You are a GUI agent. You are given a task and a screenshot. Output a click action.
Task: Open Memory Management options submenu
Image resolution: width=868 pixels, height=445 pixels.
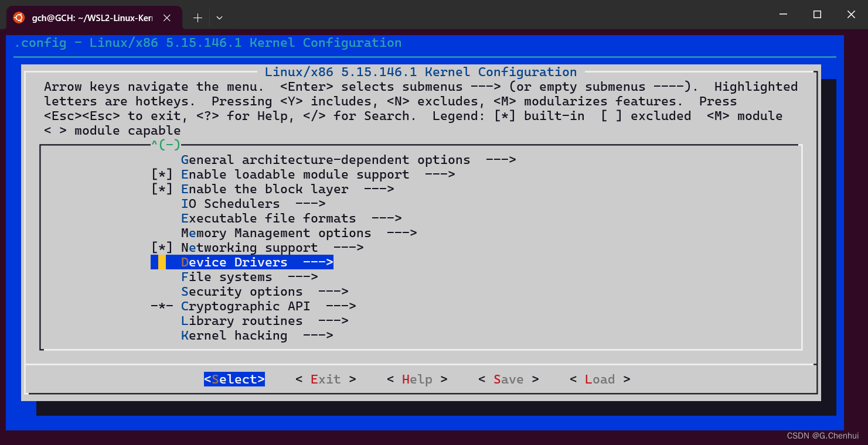[299, 233]
